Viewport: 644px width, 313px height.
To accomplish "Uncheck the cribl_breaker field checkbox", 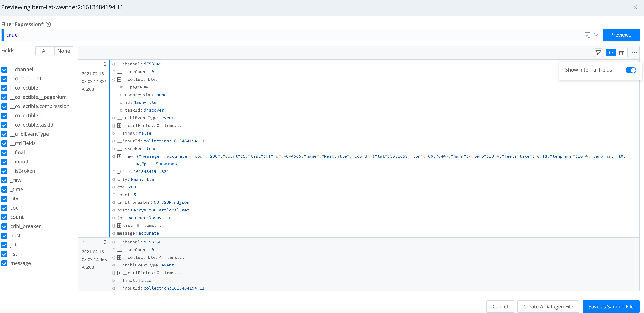I will pyautogui.click(x=4, y=226).
